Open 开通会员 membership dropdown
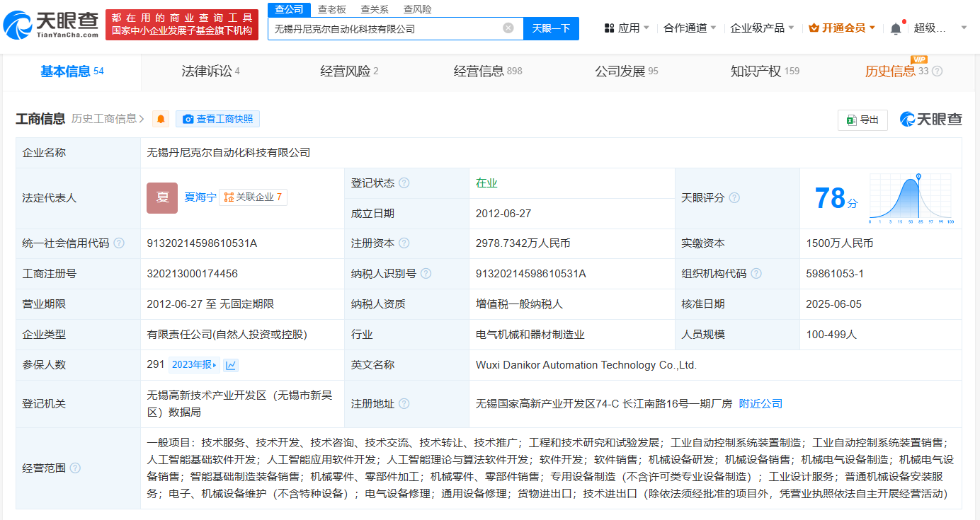Viewport: 980px width, 520px height. tap(842, 28)
